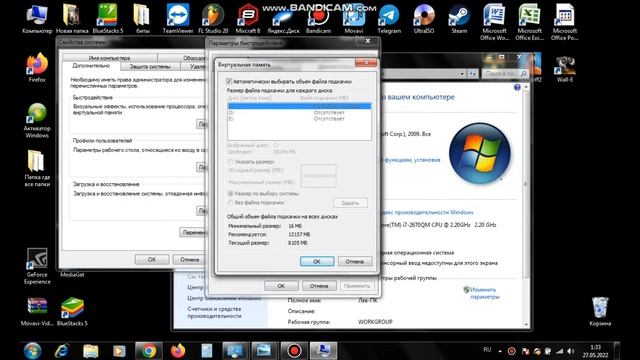The height and width of the screenshot is (360, 640).
Task: Select Размер по выбору системы radio
Action: [x=231, y=193]
